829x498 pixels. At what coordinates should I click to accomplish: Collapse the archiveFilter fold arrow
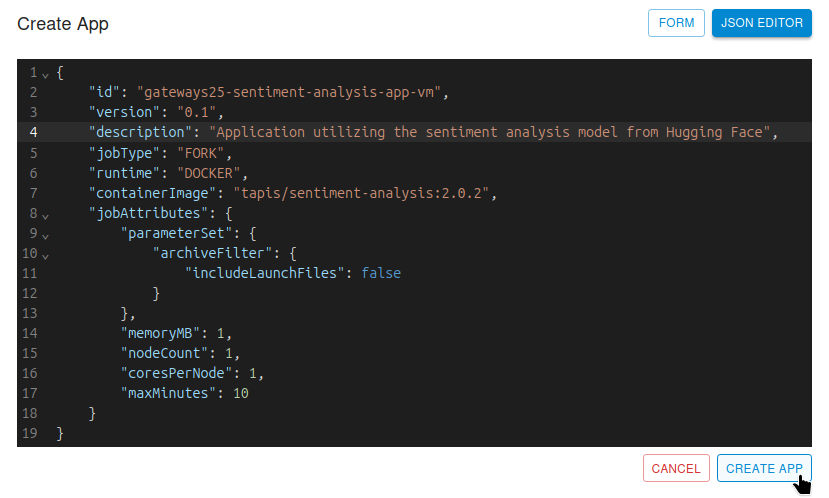pyautogui.click(x=45, y=254)
